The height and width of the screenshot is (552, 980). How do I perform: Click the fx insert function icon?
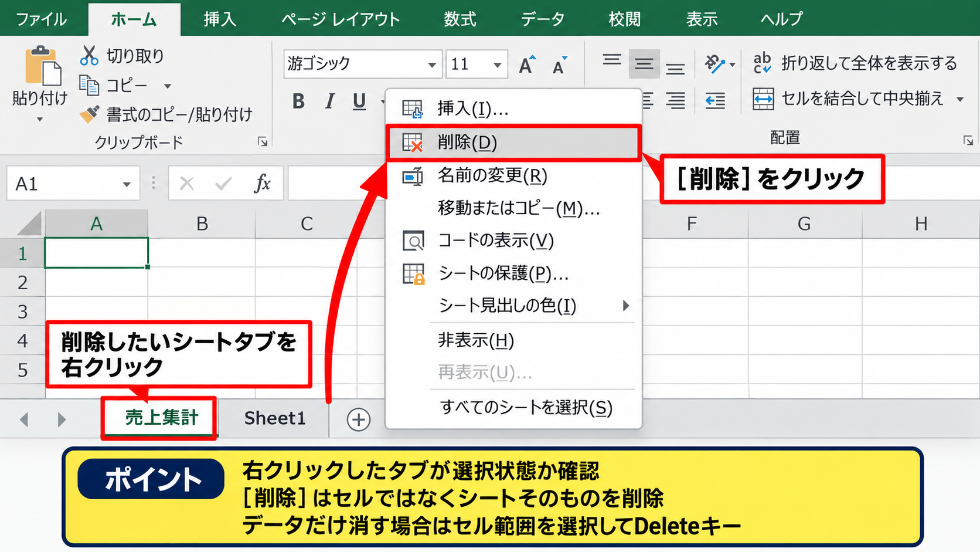pos(262,184)
